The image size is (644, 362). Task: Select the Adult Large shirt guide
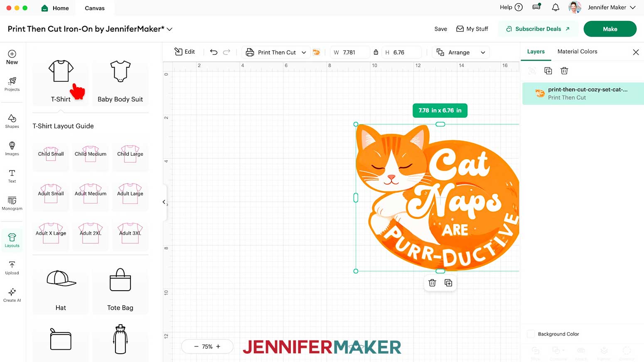130,194
